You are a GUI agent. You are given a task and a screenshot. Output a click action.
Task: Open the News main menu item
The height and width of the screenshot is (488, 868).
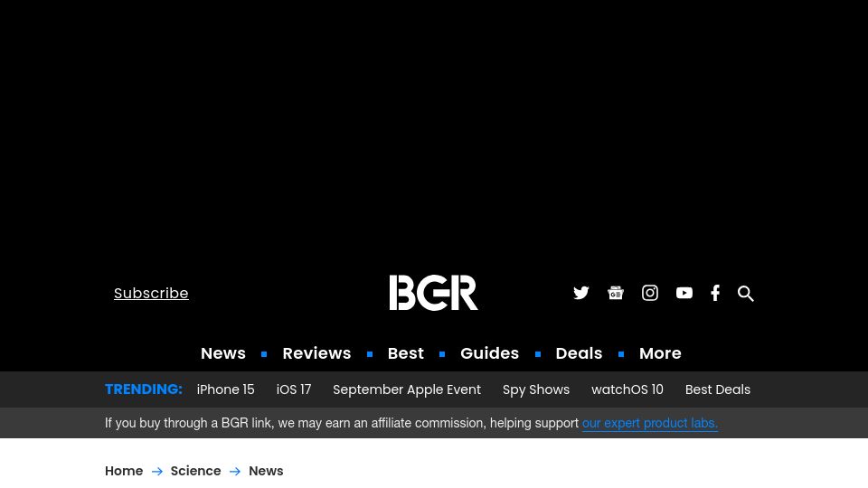223,353
